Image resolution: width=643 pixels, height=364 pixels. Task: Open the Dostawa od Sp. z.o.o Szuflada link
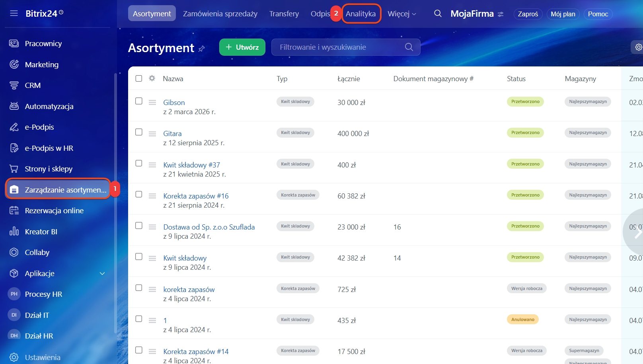[209, 227]
